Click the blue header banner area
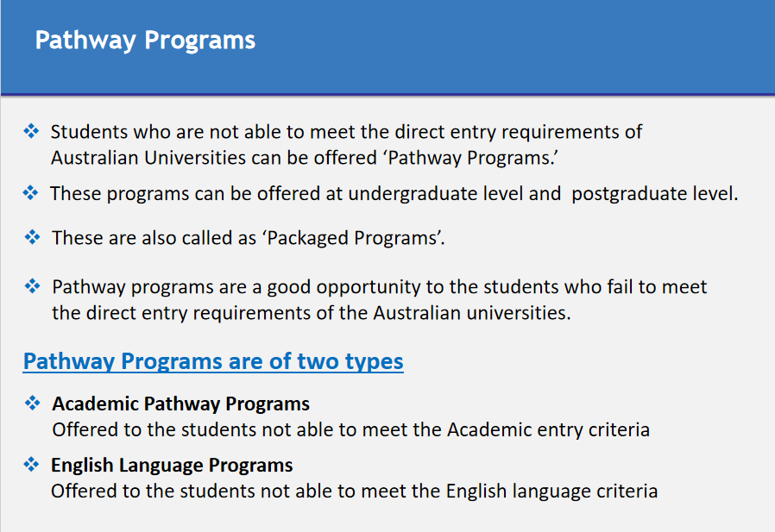The height and width of the screenshot is (532, 775). tap(387, 47)
